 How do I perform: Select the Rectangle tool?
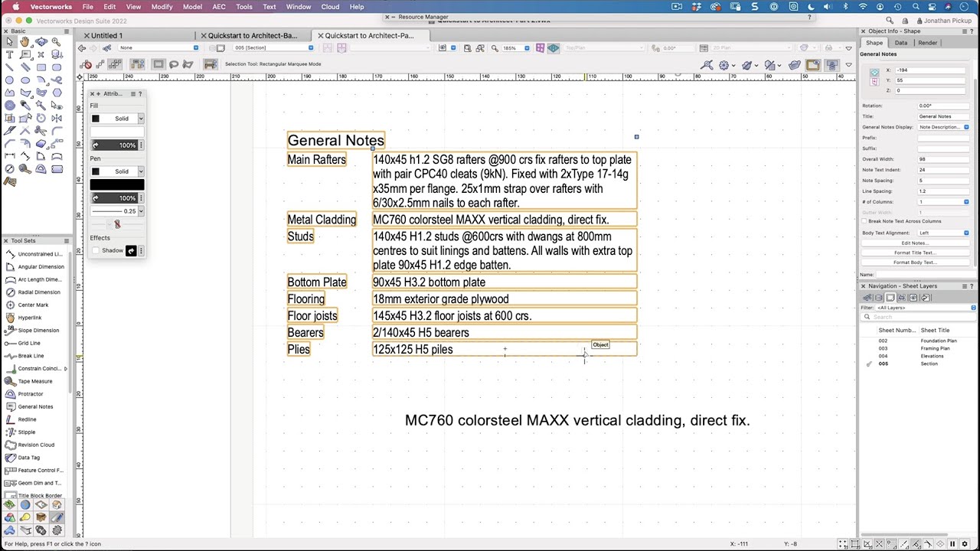point(41,67)
